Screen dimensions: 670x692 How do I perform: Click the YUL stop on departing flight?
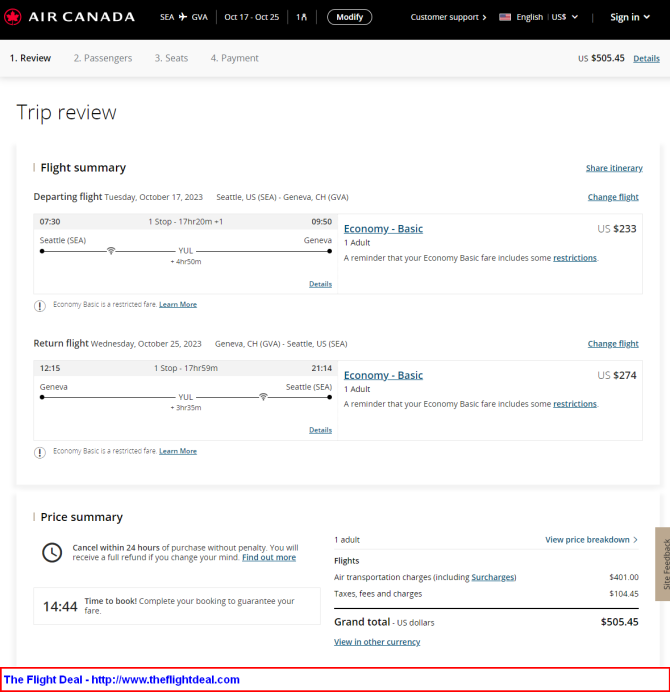[x=185, y=251]
